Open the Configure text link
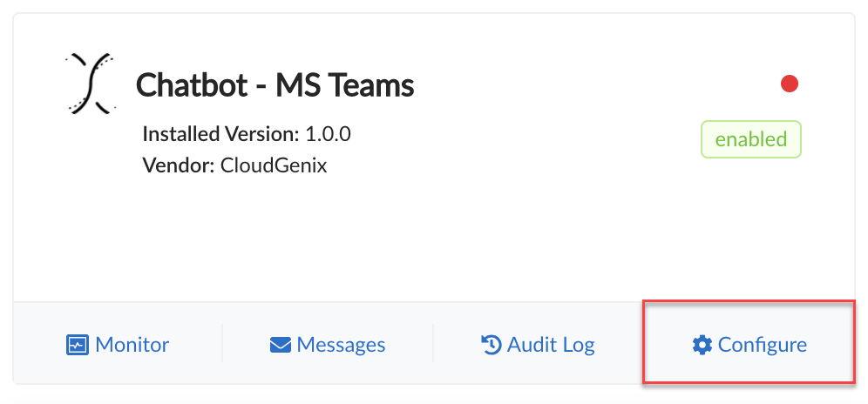Image resolution: width=868 pixels, height=404 pixels. pos(763,345)
